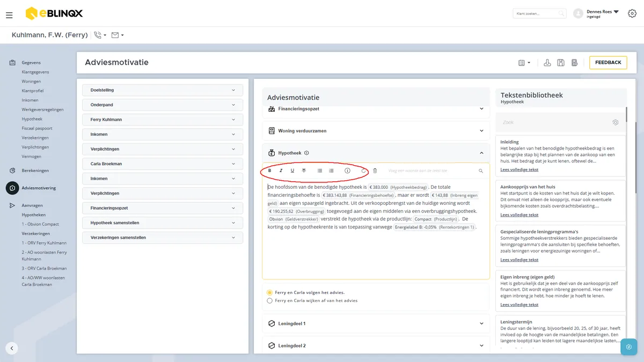
Task: Expand the Carla Broekman section
Action: tap(163, 164)
